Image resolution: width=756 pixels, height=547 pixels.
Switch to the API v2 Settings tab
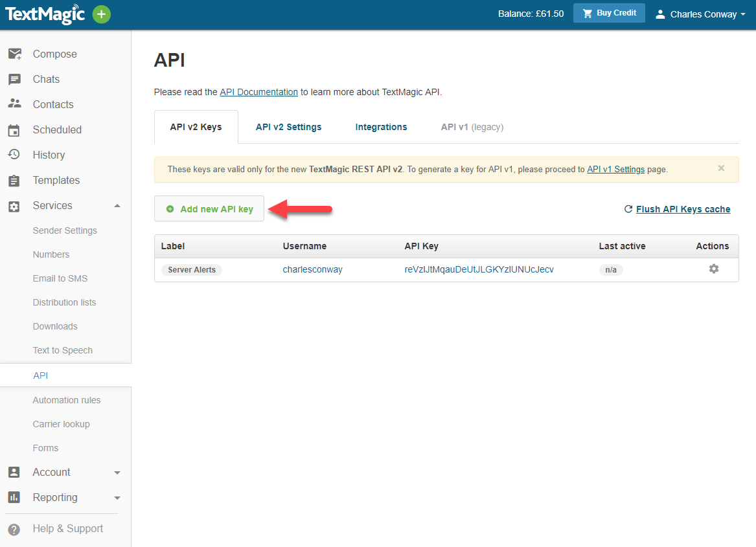coord(288,127)
